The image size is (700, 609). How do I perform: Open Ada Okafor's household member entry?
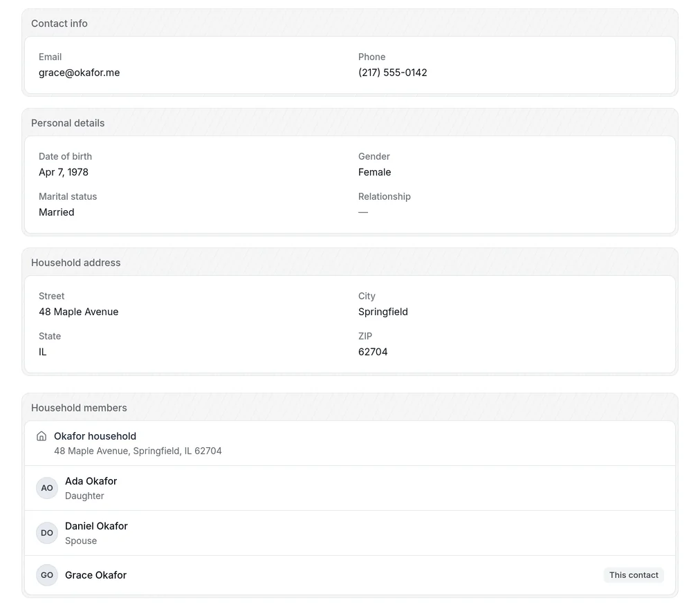tap(350, 488)
